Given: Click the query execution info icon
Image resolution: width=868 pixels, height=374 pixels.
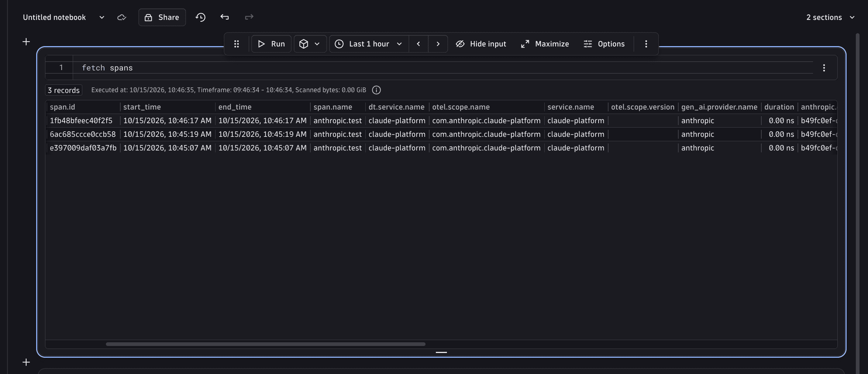Looking at the screenshot, I should (376, 90).
